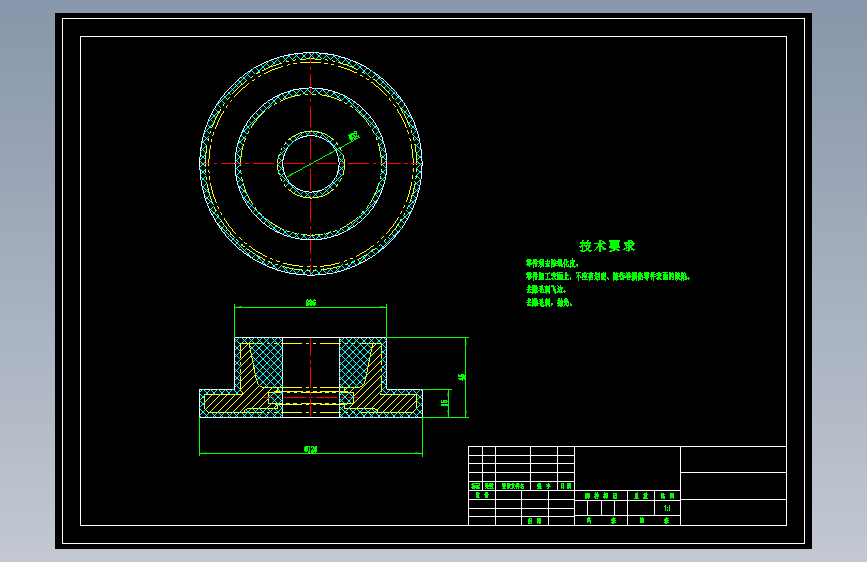Select the 技术要求 heading text
Viewport: 867px width, 562px height.
point(607,246)
